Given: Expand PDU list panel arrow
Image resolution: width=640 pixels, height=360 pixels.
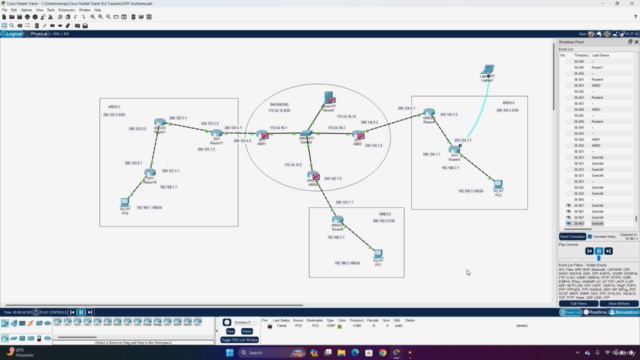Looking at the screenshot, I should click(x=217, y=331).
